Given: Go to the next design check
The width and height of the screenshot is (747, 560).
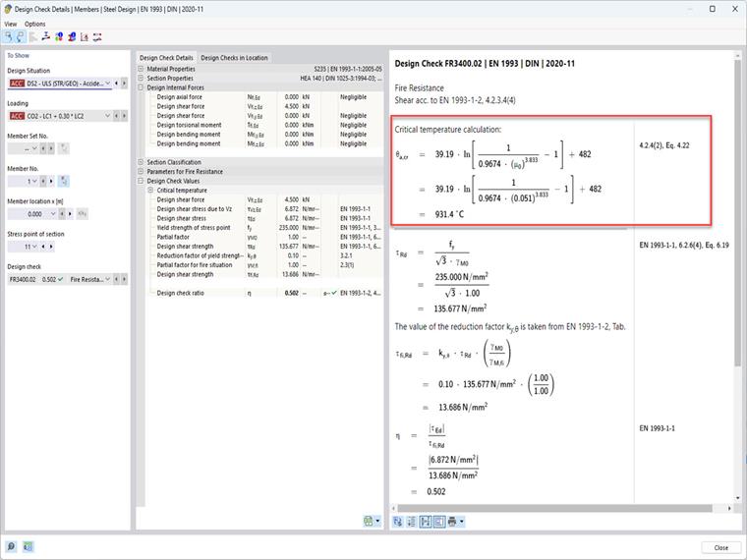Looking at the screenshot, I should click(x=124, y=279).
